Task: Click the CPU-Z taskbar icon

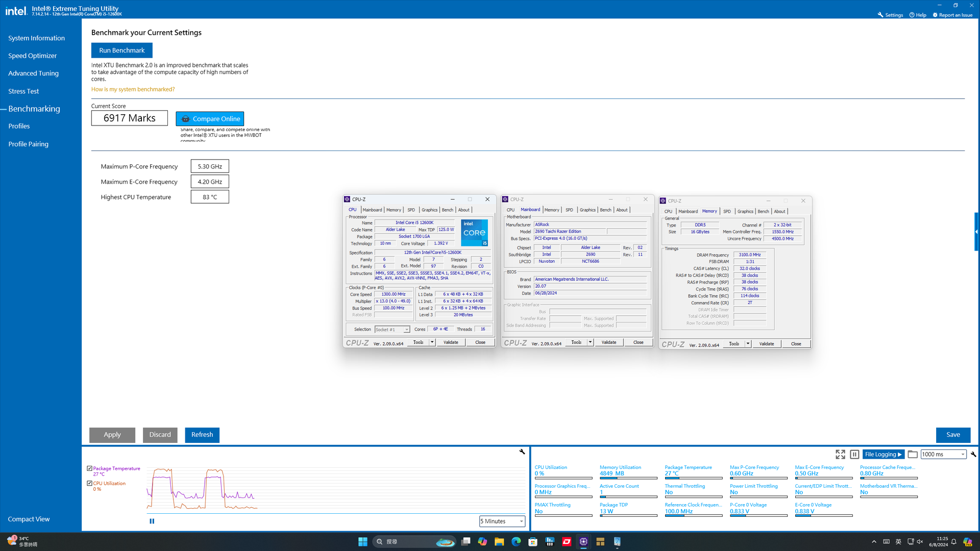Action: click(583, 542)
